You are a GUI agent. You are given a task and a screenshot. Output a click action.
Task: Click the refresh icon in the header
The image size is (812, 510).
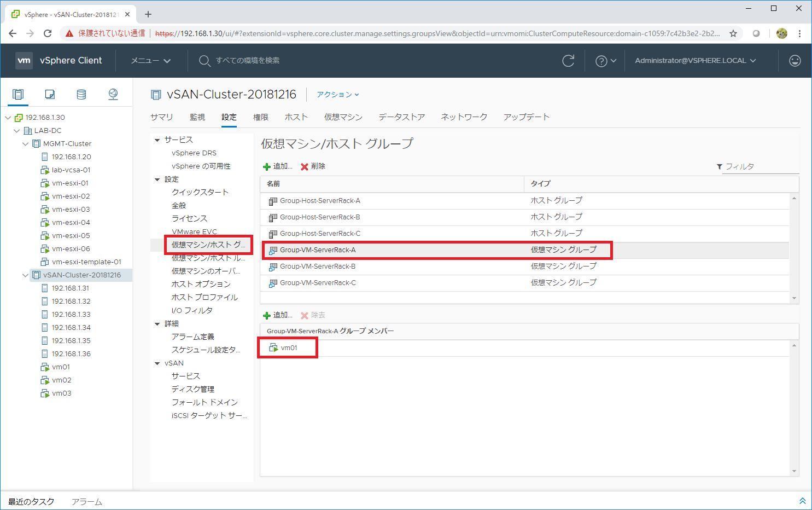pos(568,61)
